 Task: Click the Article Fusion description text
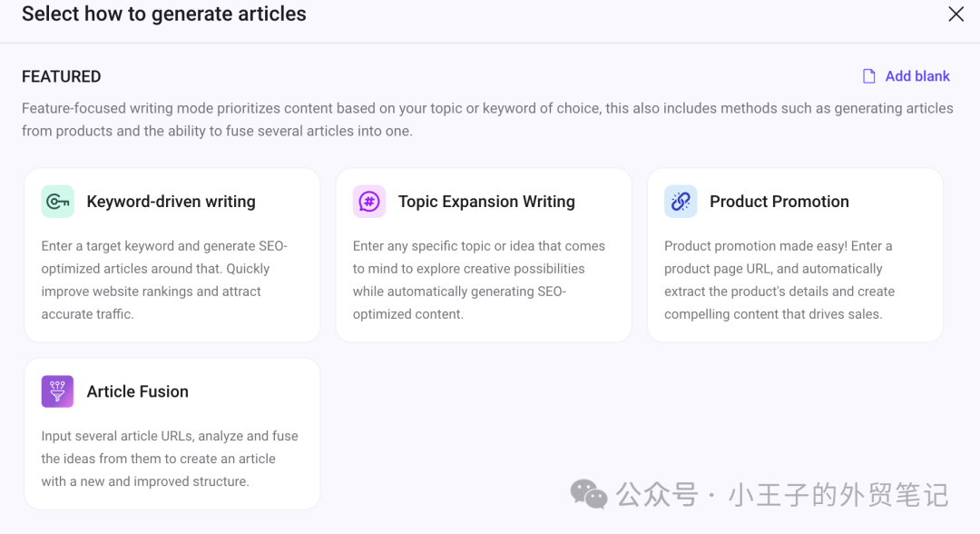coord(170,459)
